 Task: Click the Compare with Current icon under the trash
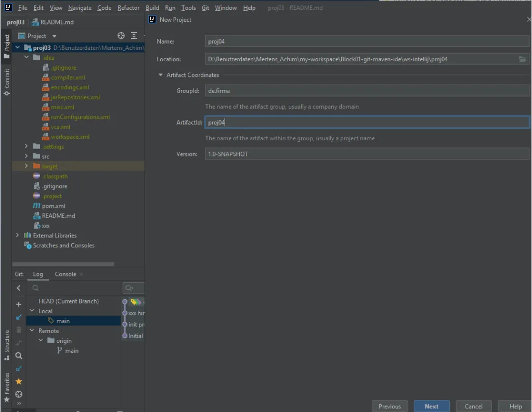19,343
